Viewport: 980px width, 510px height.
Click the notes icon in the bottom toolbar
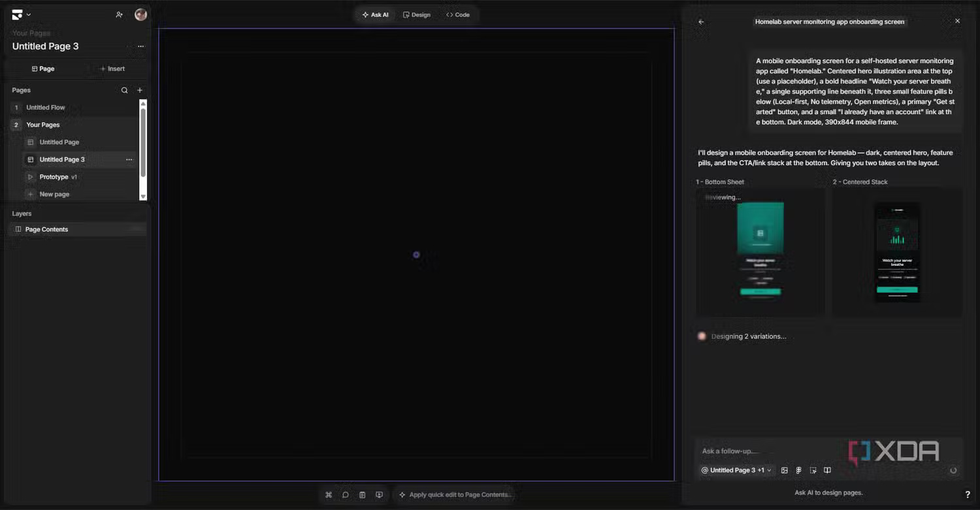tap(363, 495)
